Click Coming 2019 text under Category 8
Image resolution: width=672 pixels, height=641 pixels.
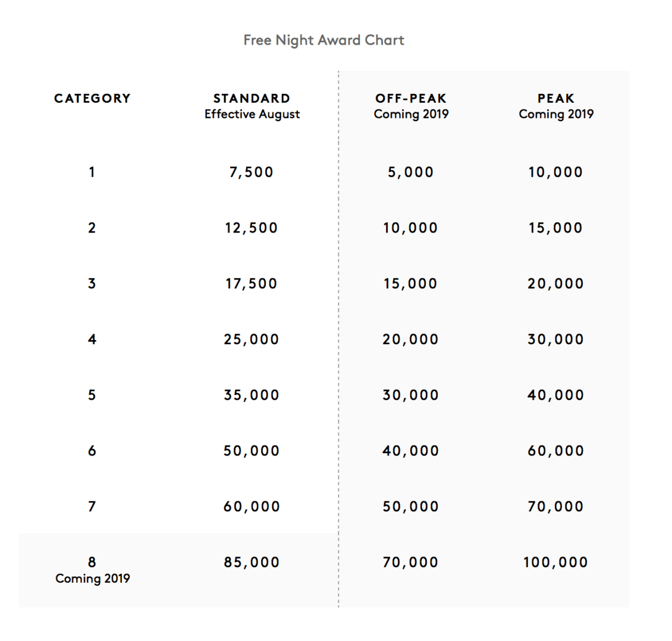(x=93, y=579)
